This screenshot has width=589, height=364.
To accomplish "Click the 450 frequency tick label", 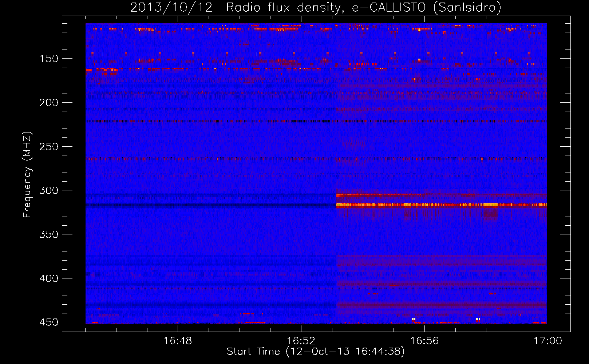I will [x=49, y=323].
